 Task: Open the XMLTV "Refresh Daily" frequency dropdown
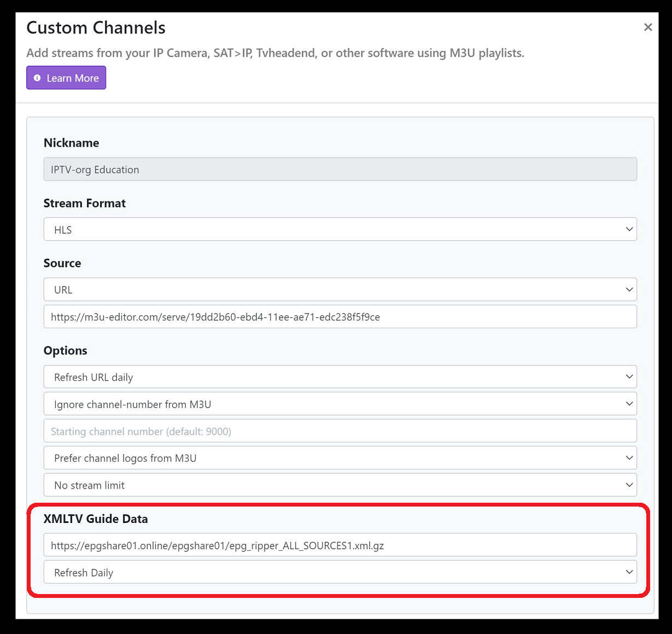pyautogui.click(x=339, y=571)
